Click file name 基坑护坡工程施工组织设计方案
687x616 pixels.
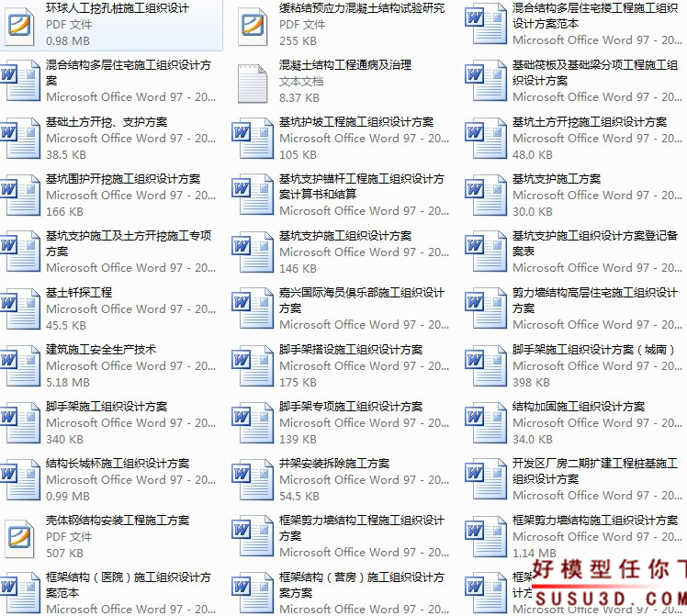356,122
